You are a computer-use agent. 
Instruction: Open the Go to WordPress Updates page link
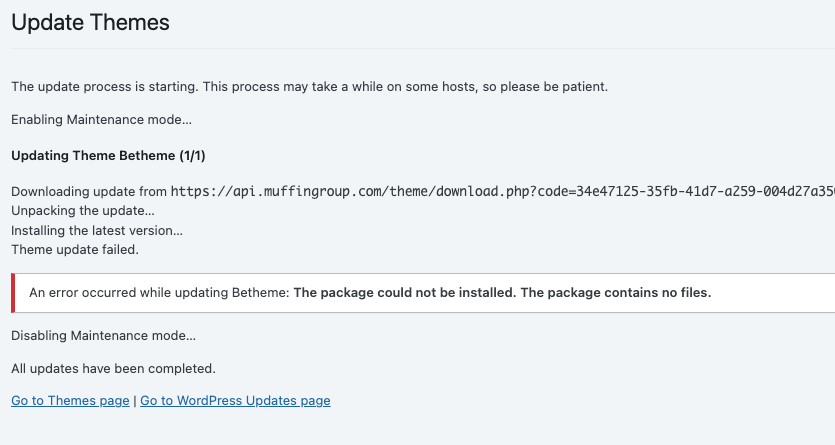click(x=235, y=401)
